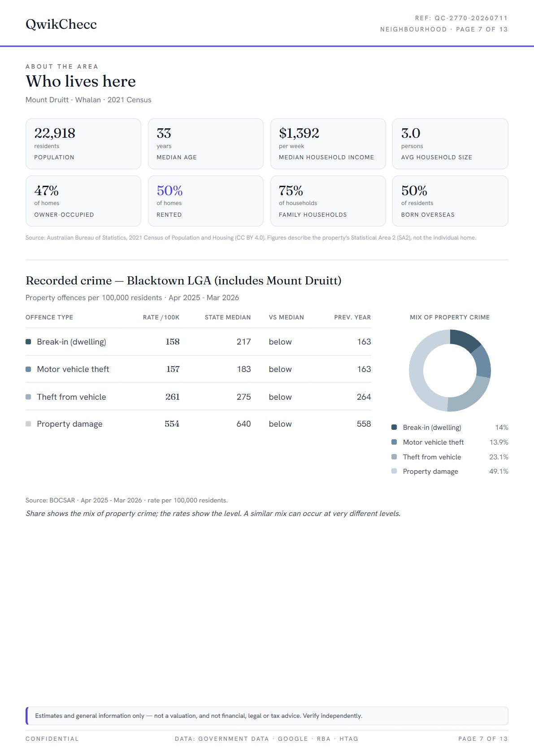This screenshot has height=756, width=534.
Task: Click the STATE MEDIAN column header
Action: coord(228,317)
